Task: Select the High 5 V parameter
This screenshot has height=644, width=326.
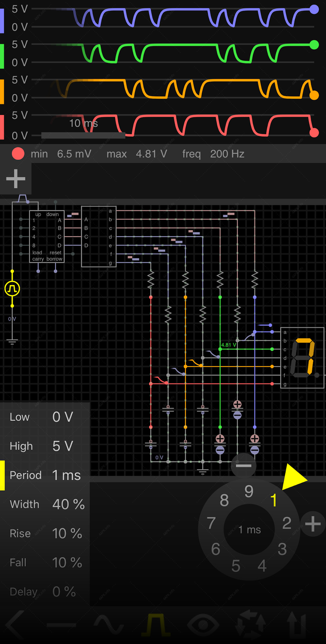Action: pyautogui.click(x=45, y=446)
